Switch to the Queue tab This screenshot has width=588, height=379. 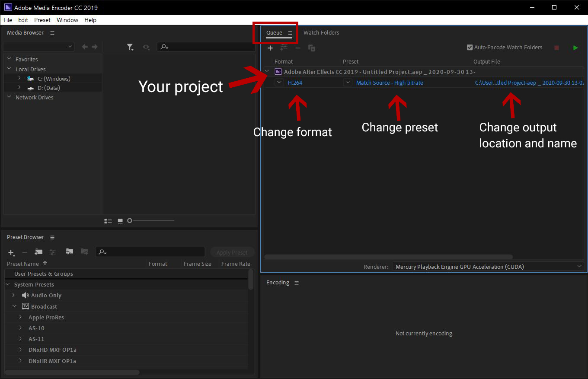[274, 33]
